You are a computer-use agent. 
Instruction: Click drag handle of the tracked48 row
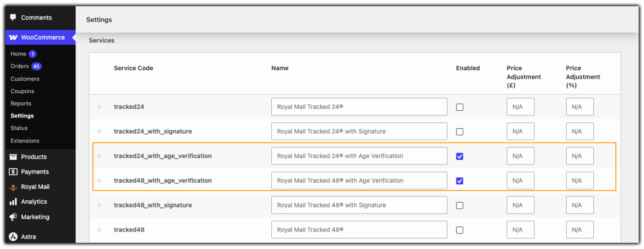99,230
